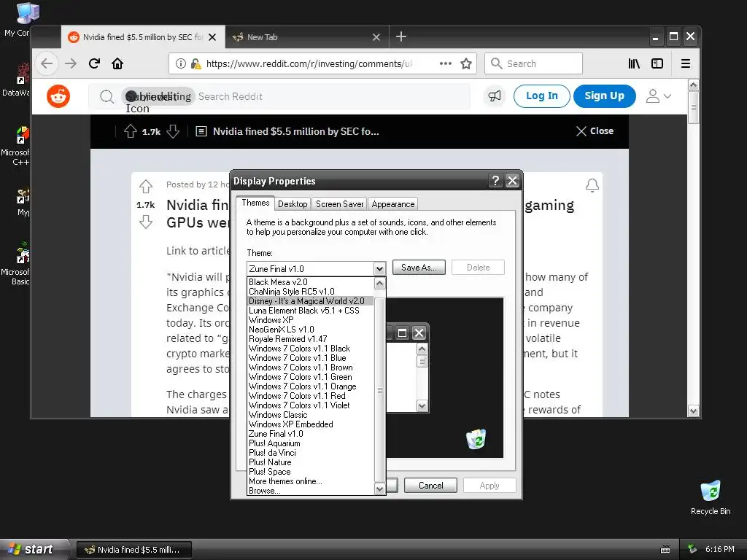
Task: Click the Reddit advertise megaphone icon
Action: click(x=495, y=96)
